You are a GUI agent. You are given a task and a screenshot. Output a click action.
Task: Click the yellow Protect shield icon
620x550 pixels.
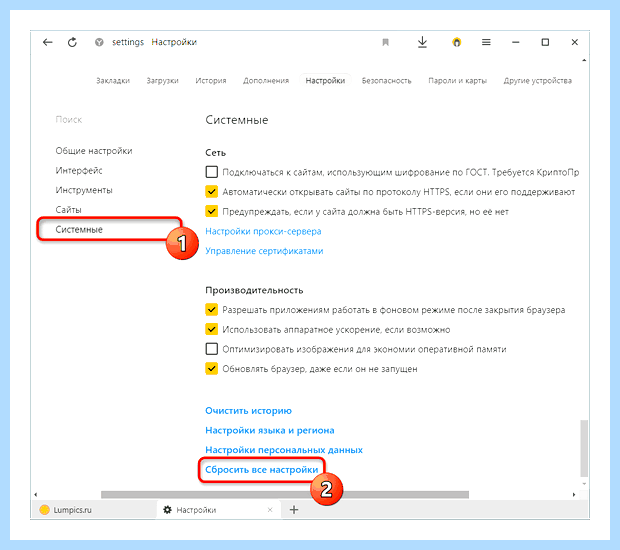pyautogui.click(x=457, y=42)
